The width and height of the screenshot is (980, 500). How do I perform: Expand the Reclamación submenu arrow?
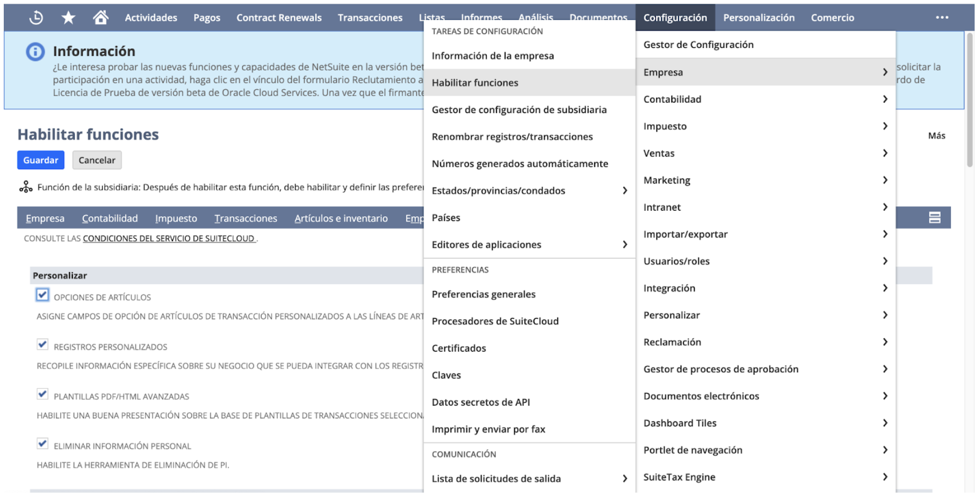tap(885, 342)
